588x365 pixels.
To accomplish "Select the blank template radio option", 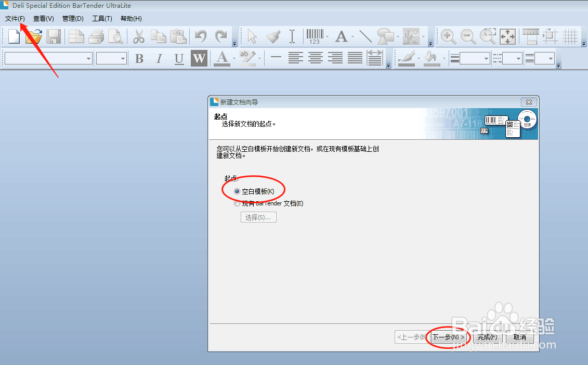I will tap(237, 191).
